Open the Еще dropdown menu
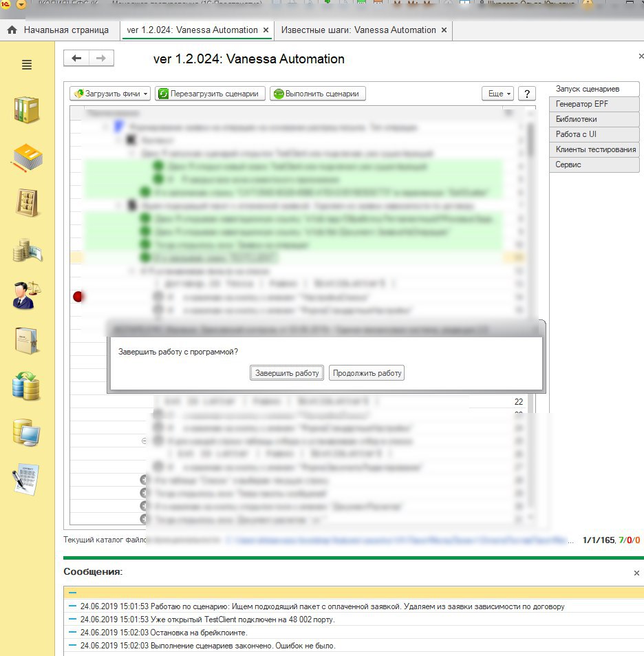This screenshot has height=656, width=644. click(x=497, y=94)
